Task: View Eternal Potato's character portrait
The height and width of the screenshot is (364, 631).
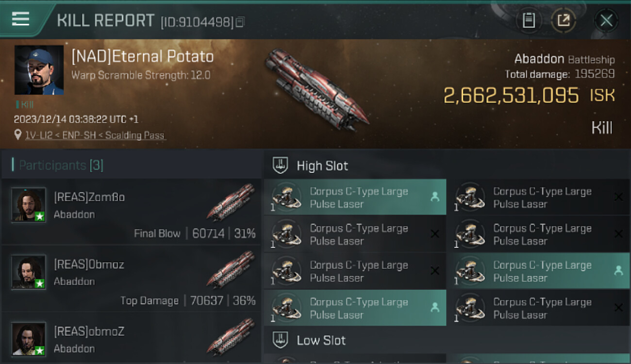Action: tap(39, 70)
